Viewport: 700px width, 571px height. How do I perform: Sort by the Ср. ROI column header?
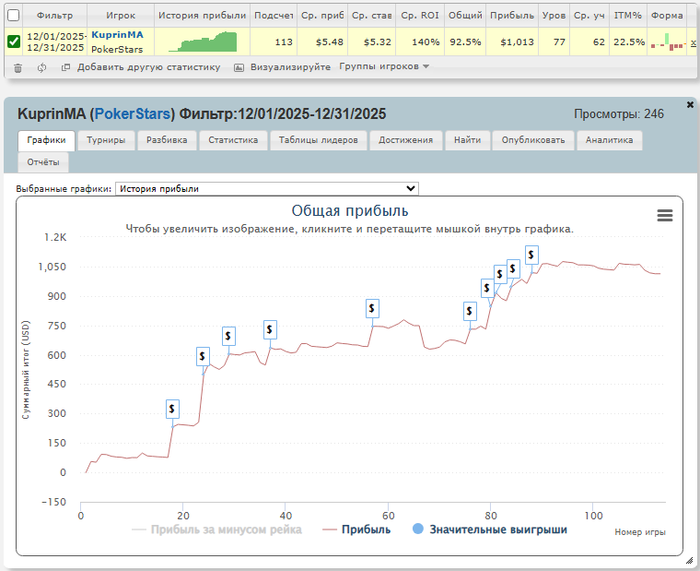coord(420,16)
